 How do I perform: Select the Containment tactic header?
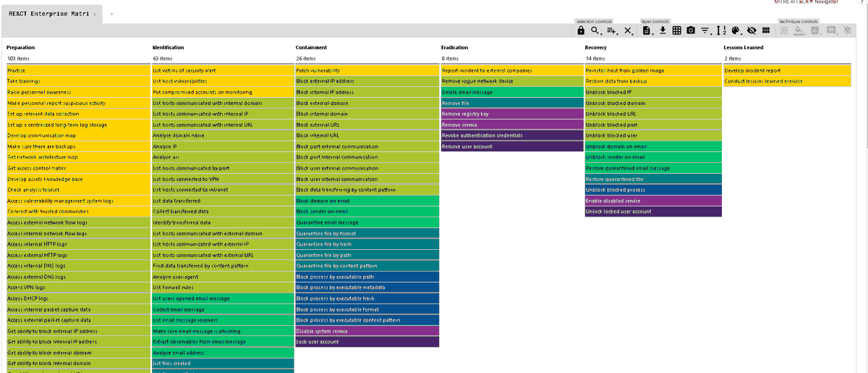[311, 48]
